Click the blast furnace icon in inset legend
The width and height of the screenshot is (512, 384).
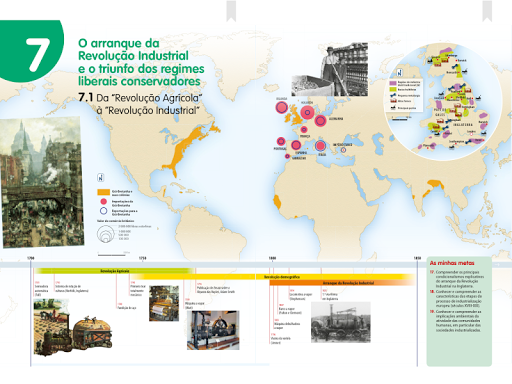tap(393, 101)
